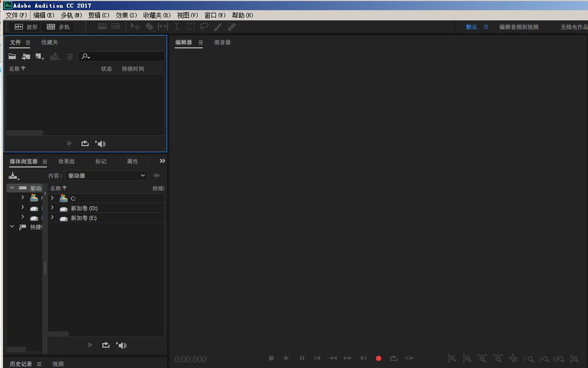Click Zoom In Amplitude icon
588x368 pixels.
click(451, 359)
